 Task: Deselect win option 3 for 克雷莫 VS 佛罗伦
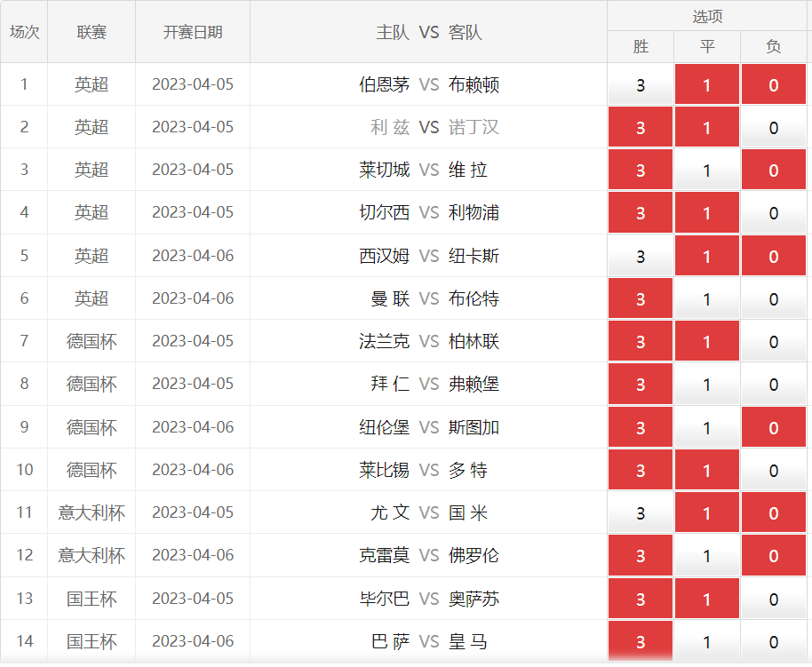[641, 555]
